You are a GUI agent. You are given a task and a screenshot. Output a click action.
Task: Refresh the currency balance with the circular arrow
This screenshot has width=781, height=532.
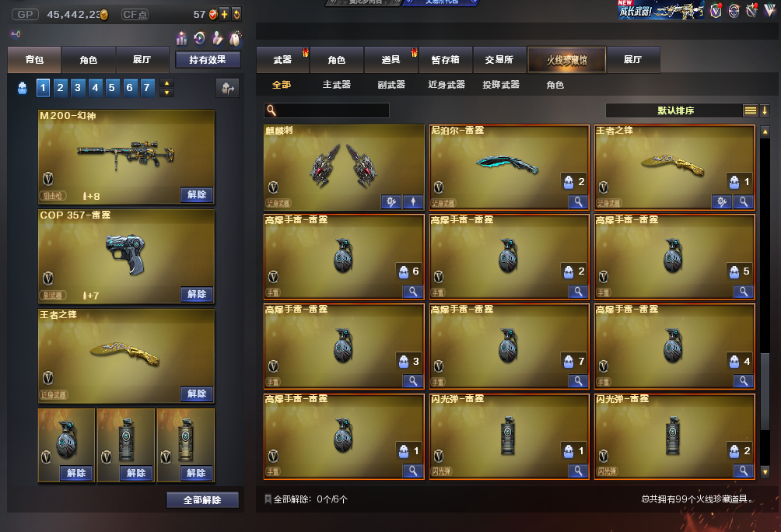(236, 14)
